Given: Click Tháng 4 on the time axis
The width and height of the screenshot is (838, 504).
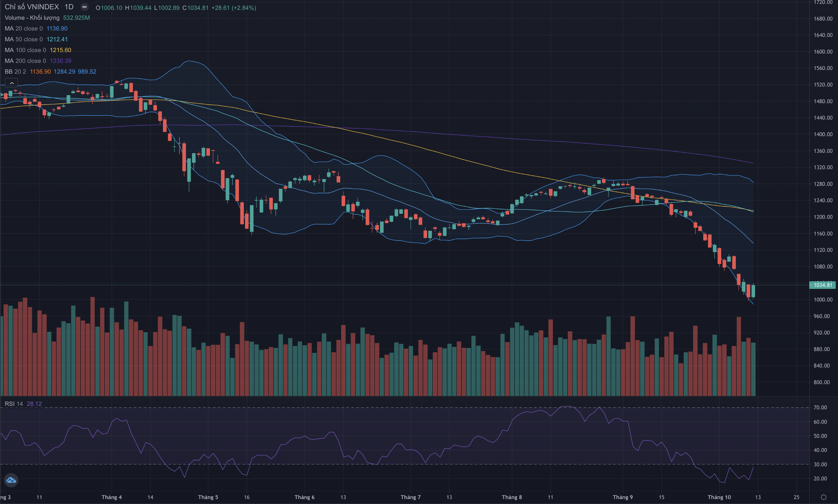Looking at the screenshot, I should [x=111, y=497].
